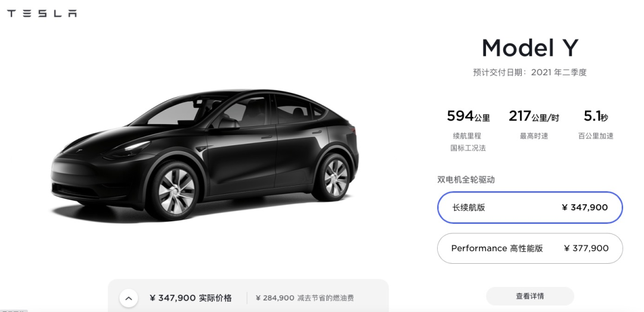Click the 国标工况法 label
Screen dimensions: 644x312
(x=468, y=148)
